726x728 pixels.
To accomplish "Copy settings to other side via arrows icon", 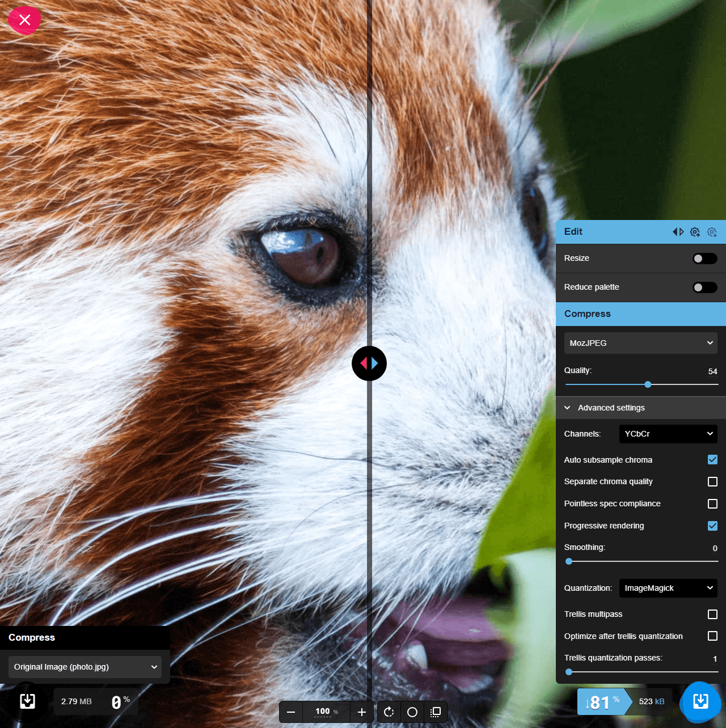I will (678, 232).
